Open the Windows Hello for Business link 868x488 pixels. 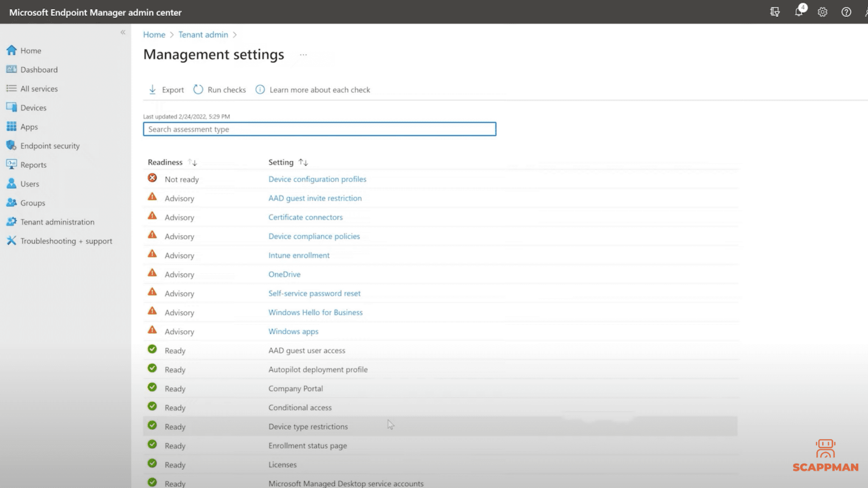315,312
